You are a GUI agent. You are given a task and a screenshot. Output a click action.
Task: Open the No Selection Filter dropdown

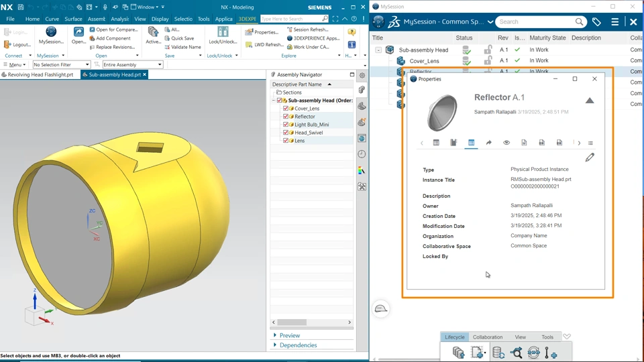coord(61,64)
